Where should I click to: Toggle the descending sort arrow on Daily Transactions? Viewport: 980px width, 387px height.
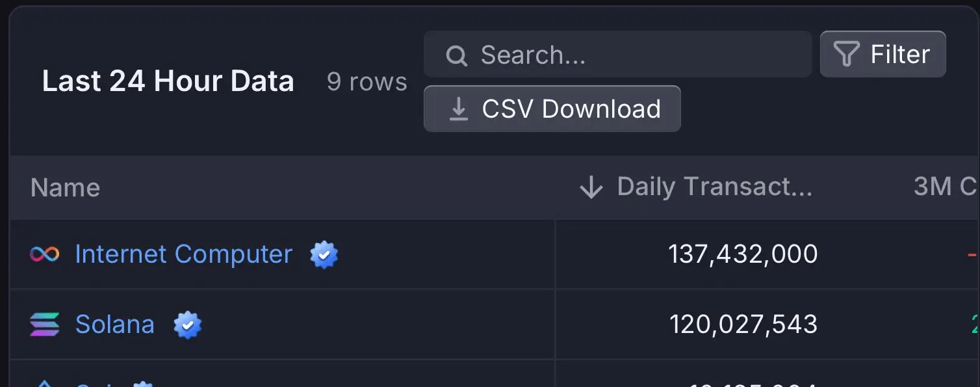[591, 187]
